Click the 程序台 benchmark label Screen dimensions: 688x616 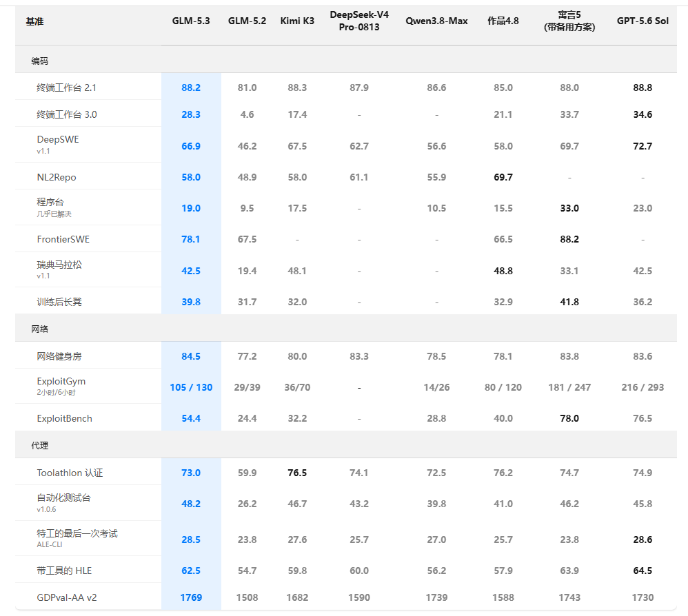[x=50, y=202]
